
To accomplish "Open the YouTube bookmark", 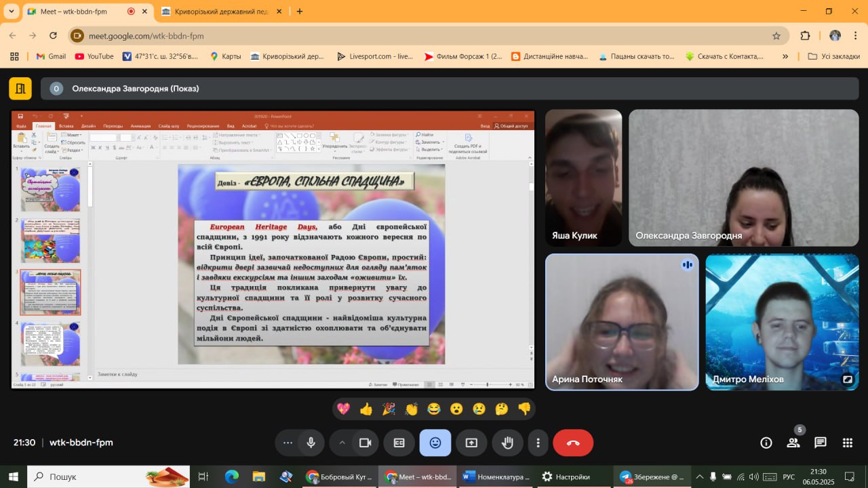I will coord(94,56).
